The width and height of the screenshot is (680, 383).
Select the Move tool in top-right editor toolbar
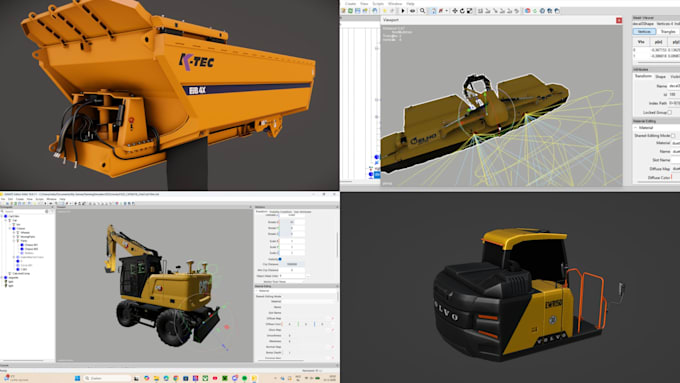click(x=455, y=10)
